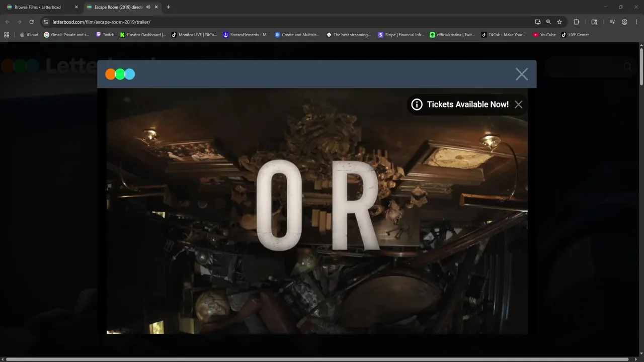Switch to the Browse Films • Letterboxd tab
The height and width of the screenshot is (362, 644).
click(x=42, y=7)
